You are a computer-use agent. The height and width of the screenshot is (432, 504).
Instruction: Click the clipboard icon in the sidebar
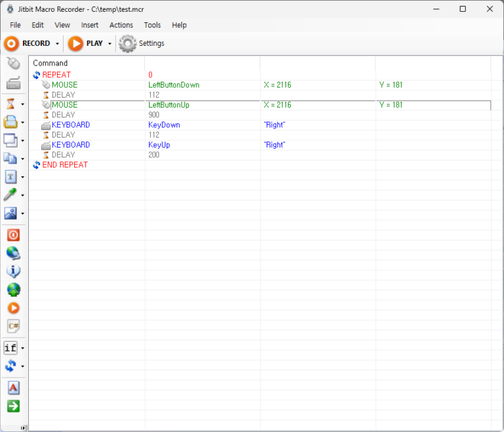(10, 122)
